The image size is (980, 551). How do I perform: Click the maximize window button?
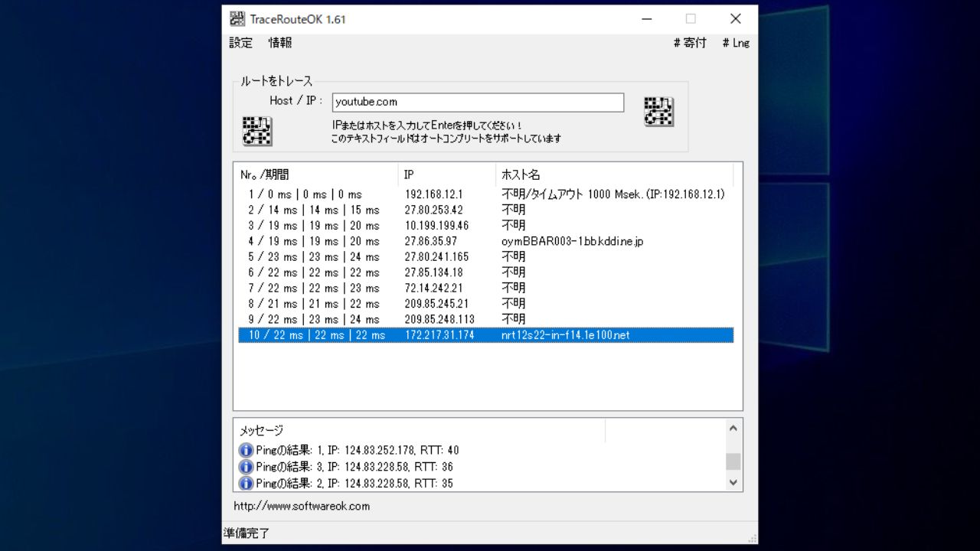(x=691, y=19)
